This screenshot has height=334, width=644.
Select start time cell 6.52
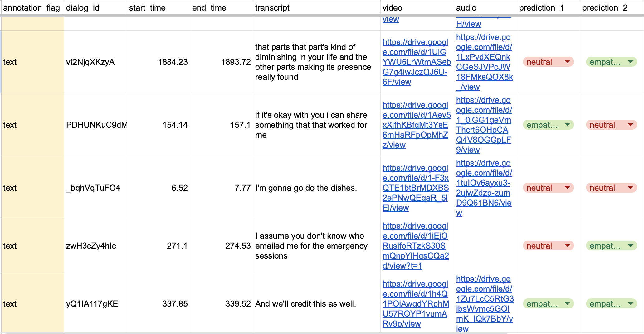click(x=159, y=188)
